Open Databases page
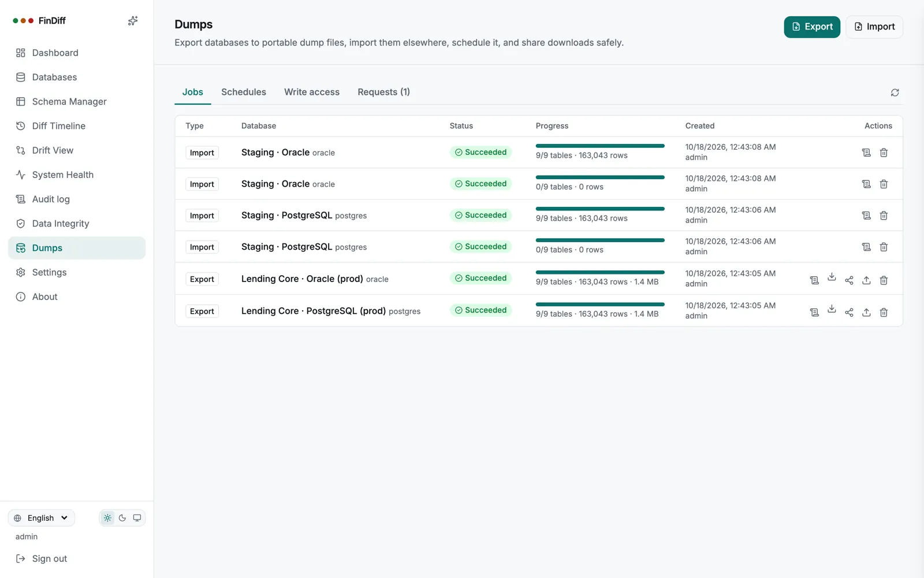The width and height of the screenshot is (924, 578). 77,77
